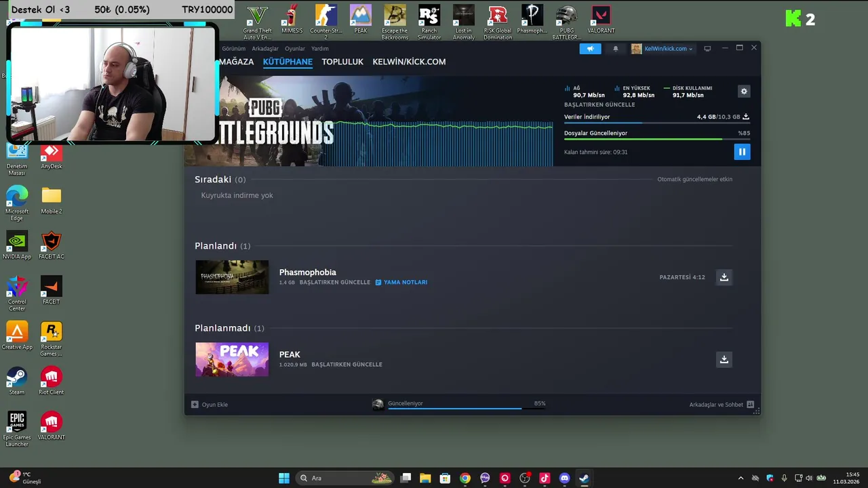
Task: Open Control Center desktop icon
Action: [x=17, y=293]
